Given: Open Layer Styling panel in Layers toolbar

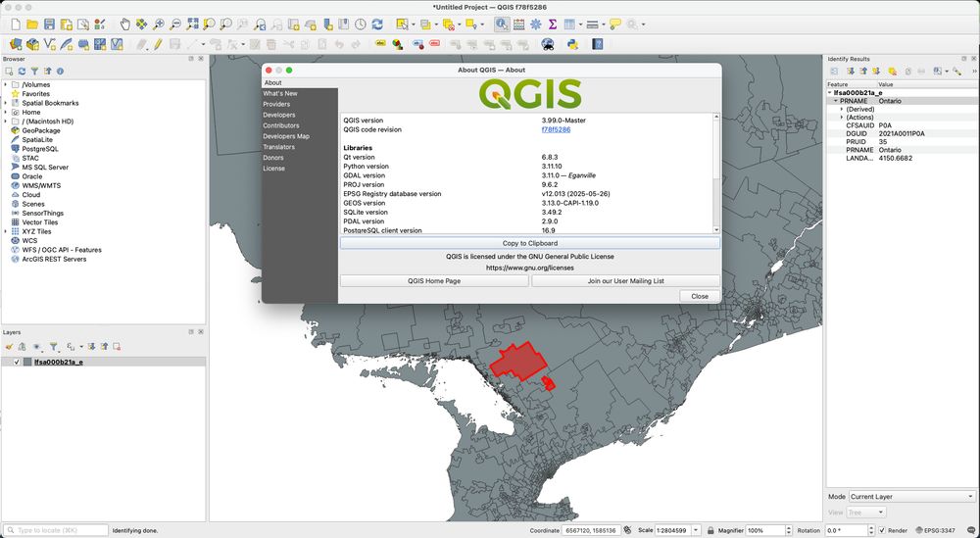Looking at the screenshot, I should pyautogui.click(x=9, y=347).
